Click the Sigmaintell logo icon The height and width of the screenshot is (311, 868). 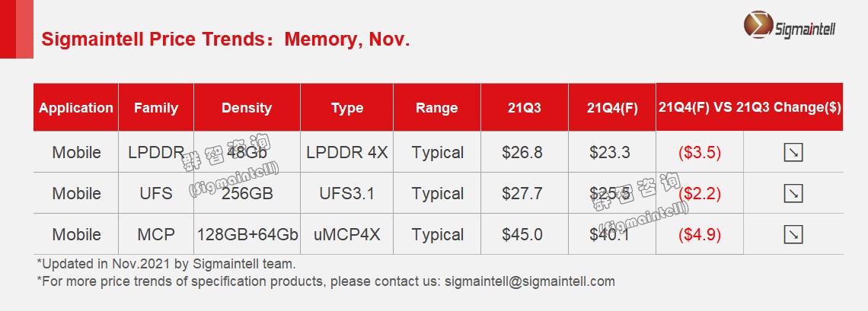(x=758, y=28)
